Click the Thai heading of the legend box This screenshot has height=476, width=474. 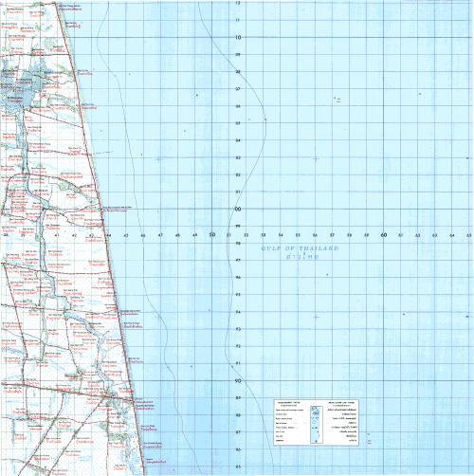342,404
